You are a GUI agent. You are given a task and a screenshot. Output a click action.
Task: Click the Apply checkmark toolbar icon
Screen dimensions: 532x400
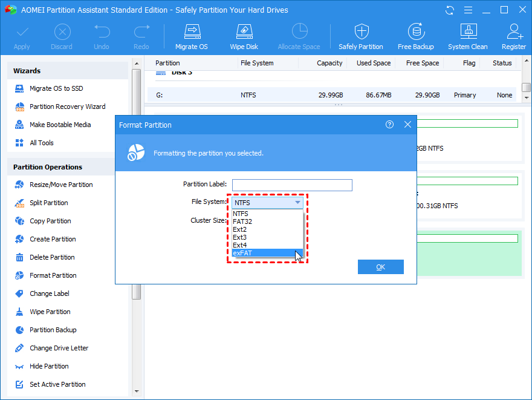point(22,32)
